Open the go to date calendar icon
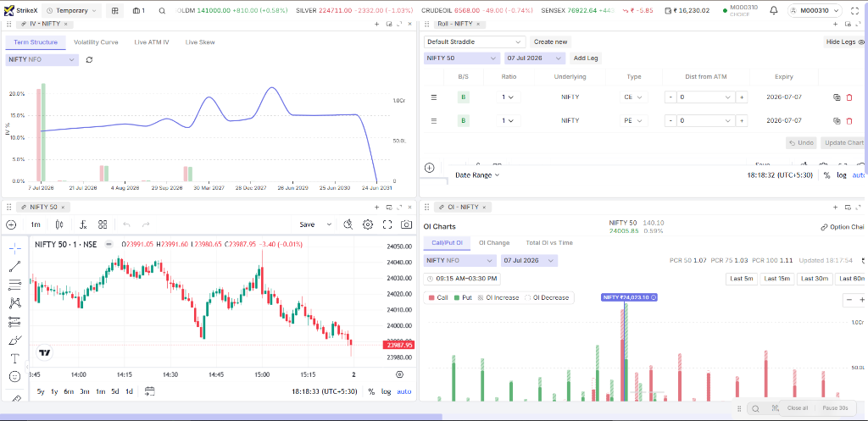 point(150,391)
